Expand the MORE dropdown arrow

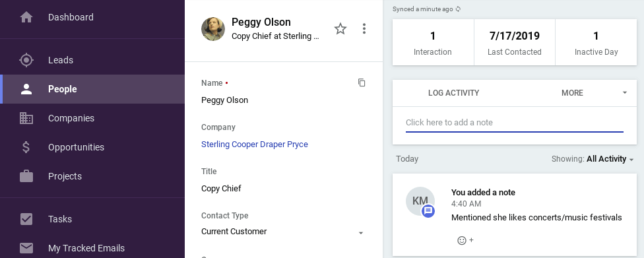pyautogui.click(x=625, y=93)
